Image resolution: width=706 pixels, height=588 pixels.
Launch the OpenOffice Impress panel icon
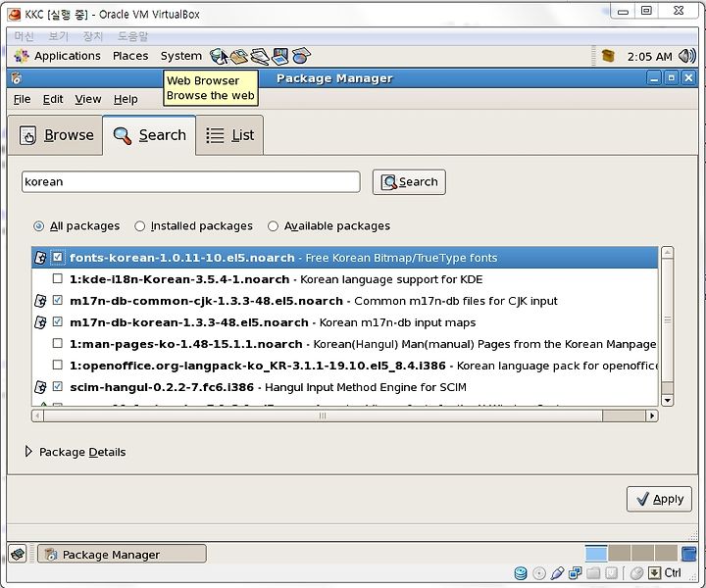[x=280, y=56]
